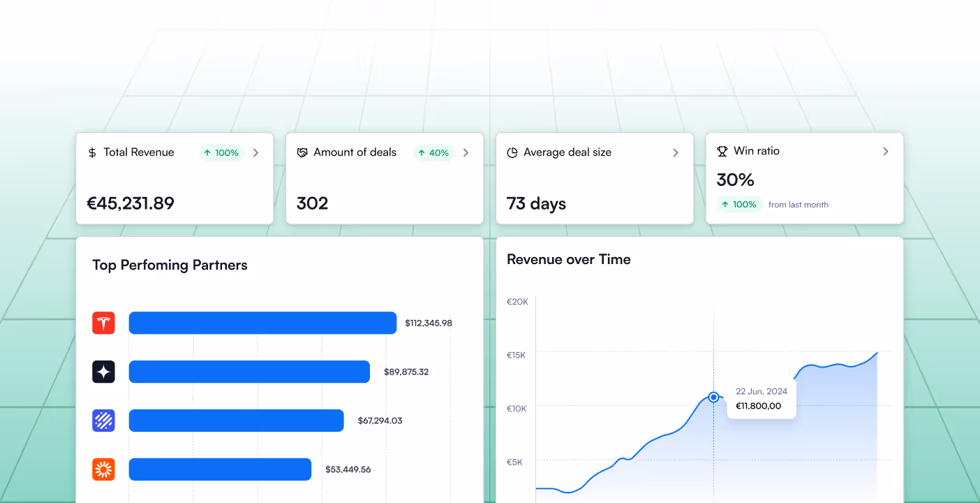The image size is (980, 503).
Task: Click the €10K axis label
Action: click(517, 408)
